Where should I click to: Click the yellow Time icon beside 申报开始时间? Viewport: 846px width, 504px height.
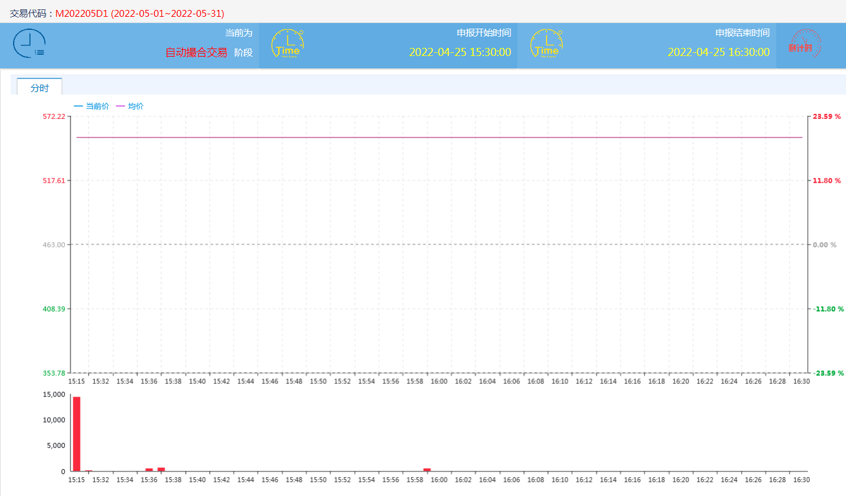coord(287,44)
